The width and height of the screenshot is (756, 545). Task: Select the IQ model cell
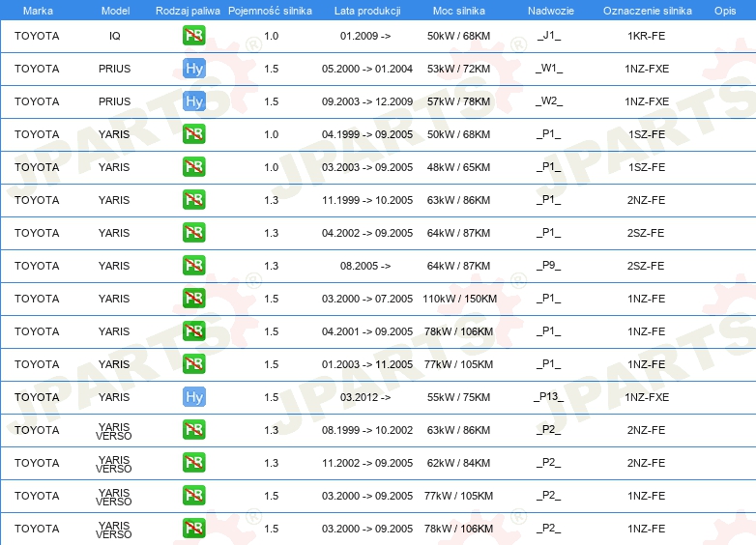pos(115,36)
